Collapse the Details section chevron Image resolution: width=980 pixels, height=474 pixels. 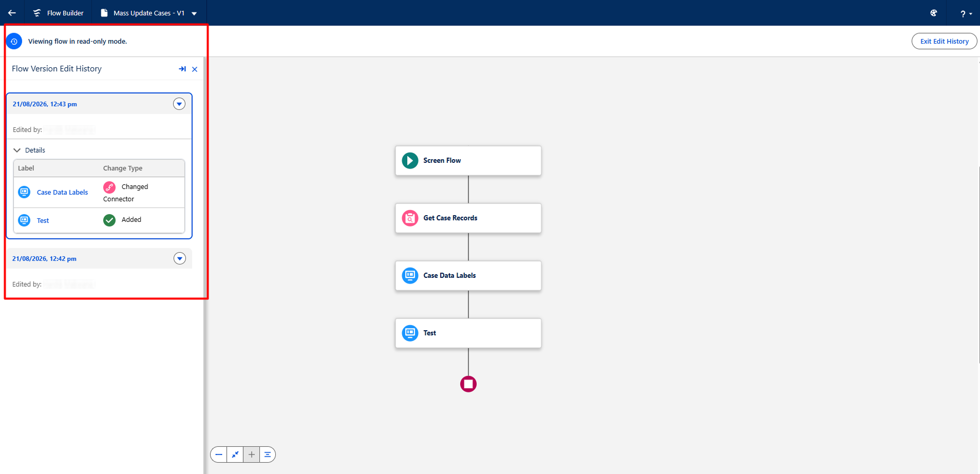[17, 150]
